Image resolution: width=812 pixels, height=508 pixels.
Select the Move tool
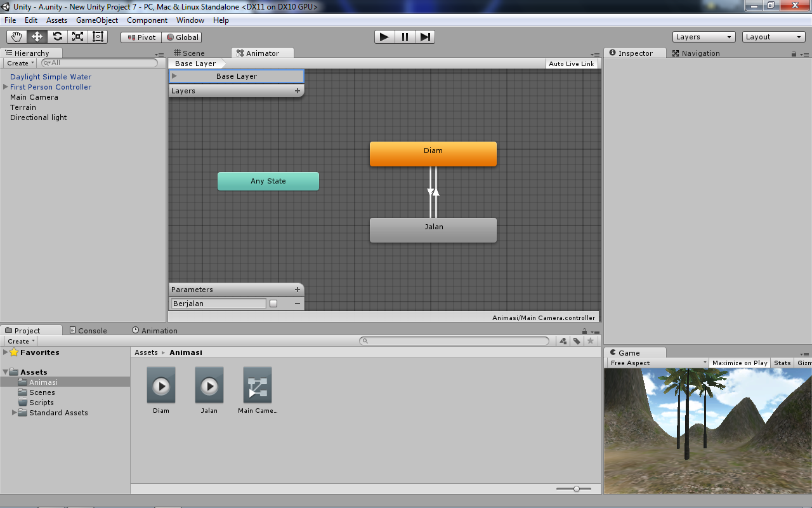tap(36, 36)
